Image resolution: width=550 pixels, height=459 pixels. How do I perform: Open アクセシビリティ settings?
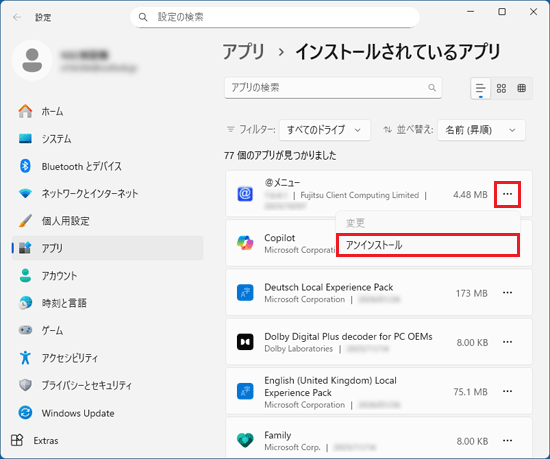coord(107,358)
